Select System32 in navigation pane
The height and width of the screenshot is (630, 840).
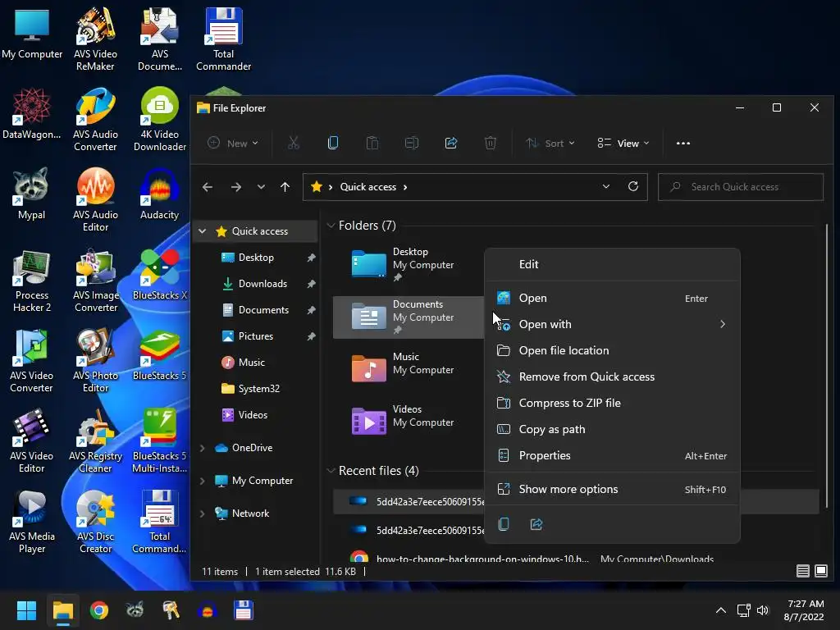(x=257, y=389)
